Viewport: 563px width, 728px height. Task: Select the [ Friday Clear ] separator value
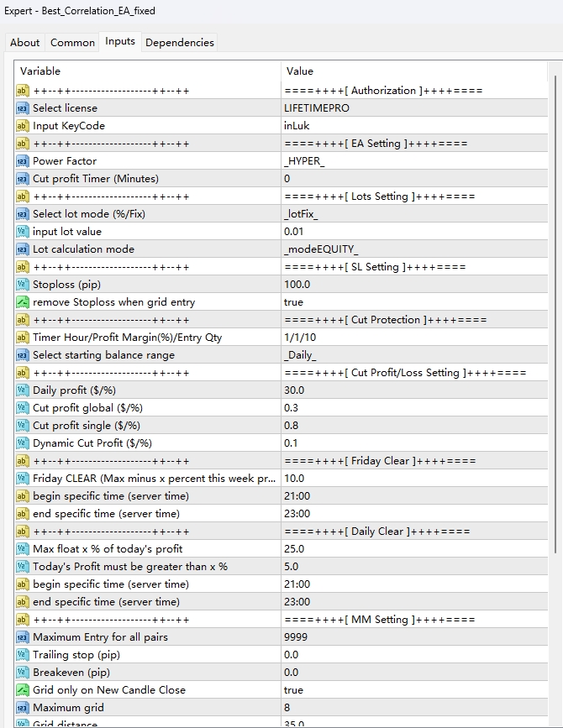coord(414,461)
